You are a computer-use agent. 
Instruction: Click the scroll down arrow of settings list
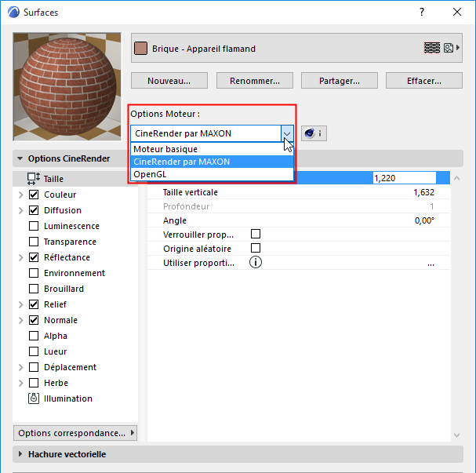pos(456,435)
